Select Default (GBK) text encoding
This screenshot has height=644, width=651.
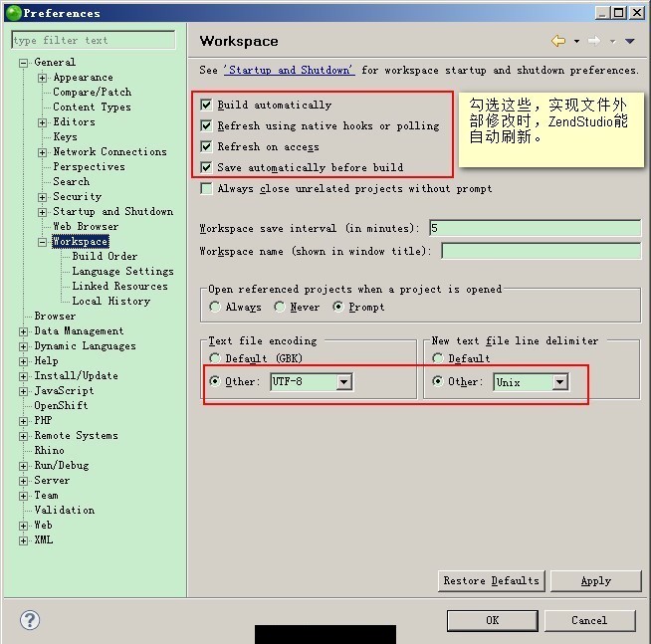tap(215, 358)
